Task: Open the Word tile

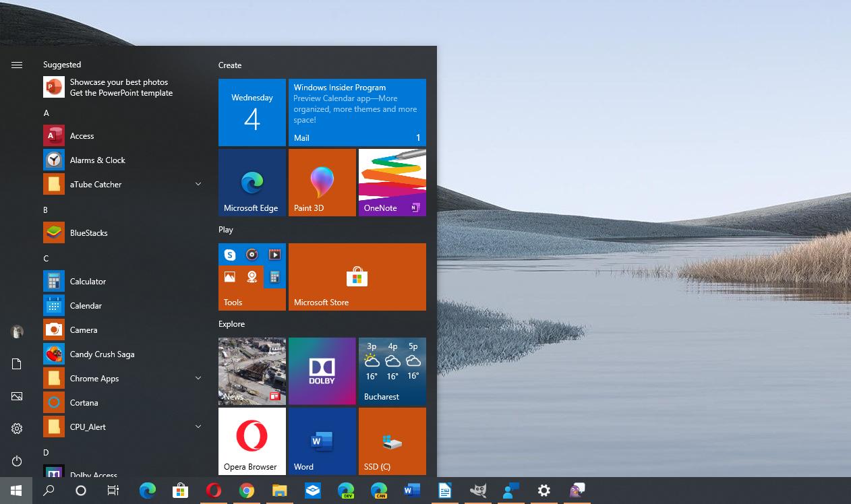Action: pos(322,441)
